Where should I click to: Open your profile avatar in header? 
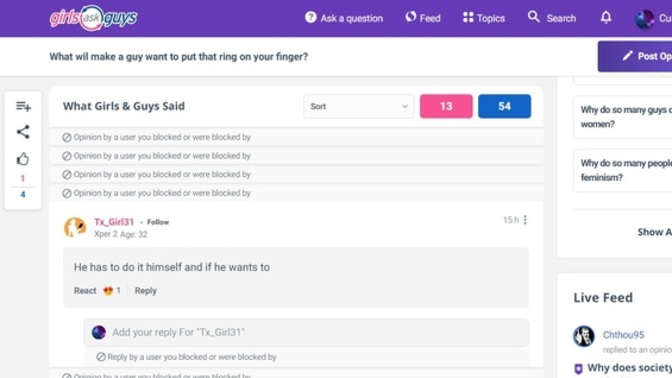point(644,19)
